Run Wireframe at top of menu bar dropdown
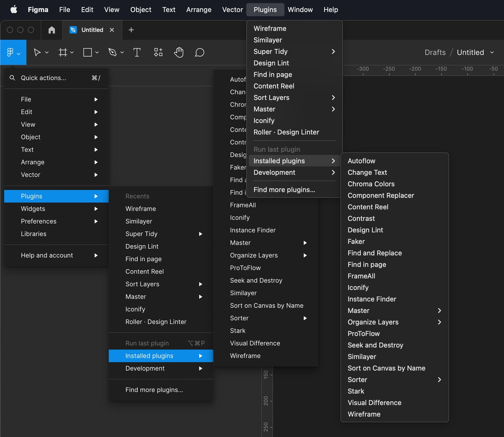The image size is (504, 437). click(x=295, y=28)
